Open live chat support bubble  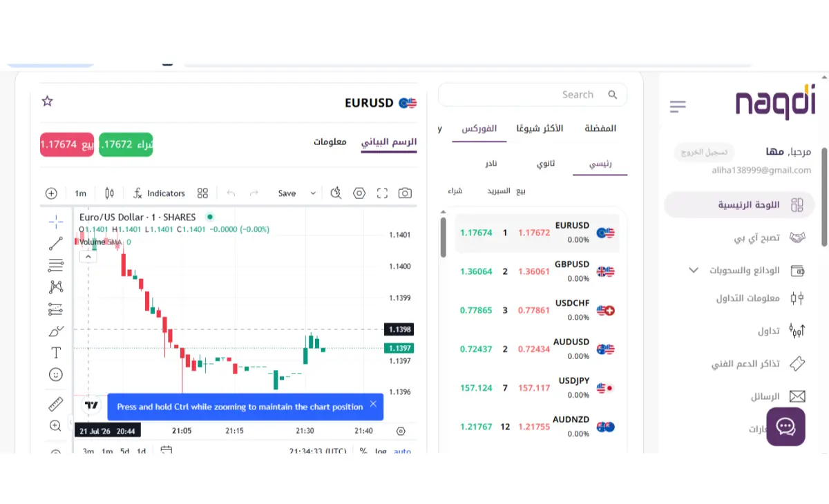click(x=786, y=427)
